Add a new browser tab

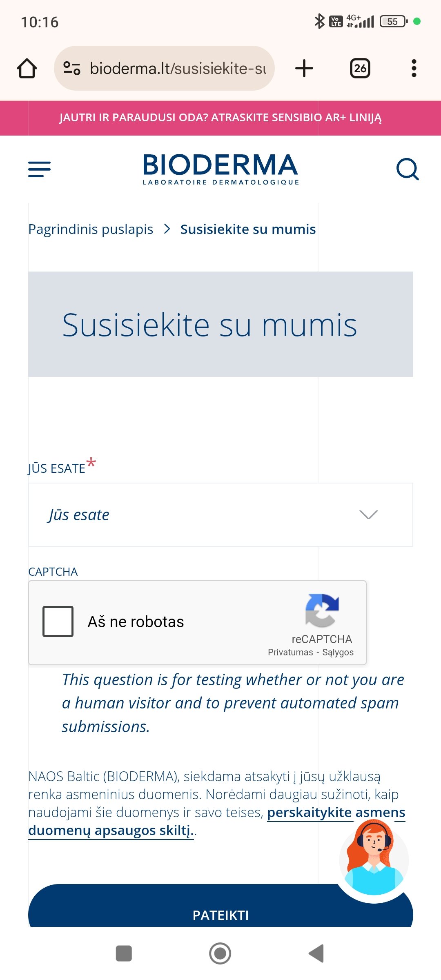coord(304,68)
